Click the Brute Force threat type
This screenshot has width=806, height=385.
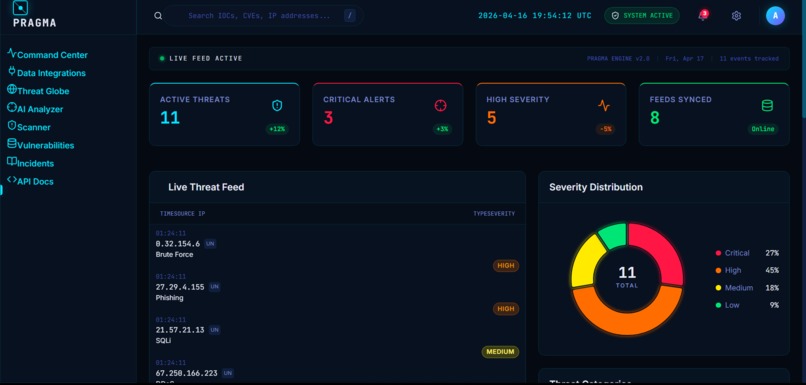pyautogui.click(x=174, y=254)
